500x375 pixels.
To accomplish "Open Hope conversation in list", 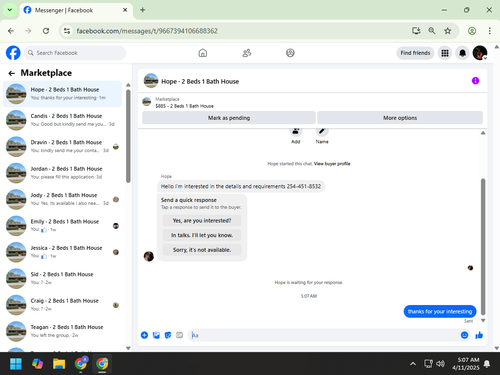I will pyautogui.click(x=62, y=94).
